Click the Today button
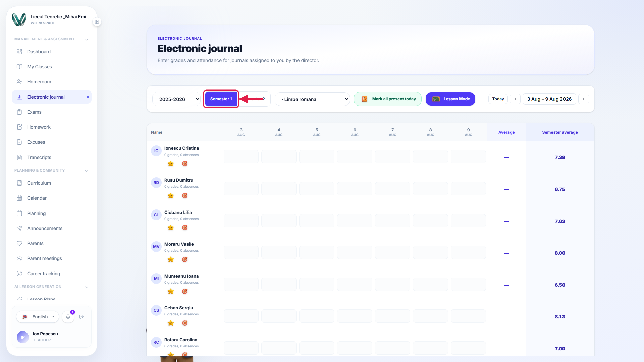 (x=498, y=99)
